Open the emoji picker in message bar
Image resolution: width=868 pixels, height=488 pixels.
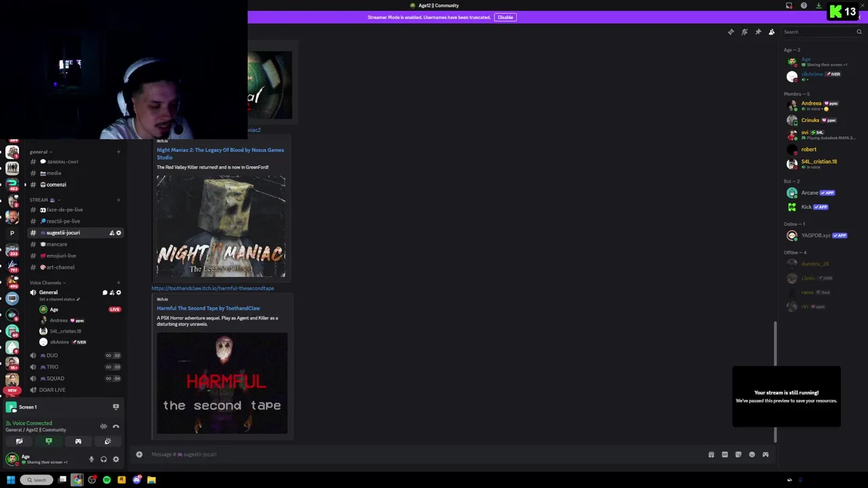[x=752, y=455]
